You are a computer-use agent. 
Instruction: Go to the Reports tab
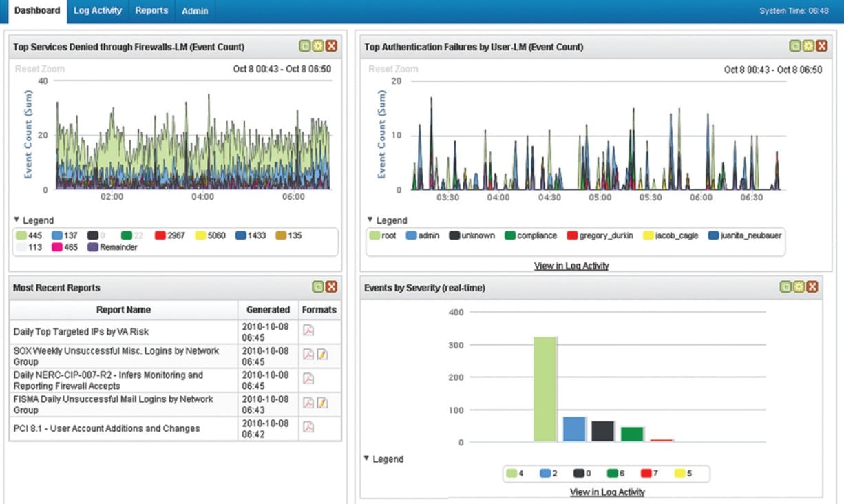click(x=151, y=11)
